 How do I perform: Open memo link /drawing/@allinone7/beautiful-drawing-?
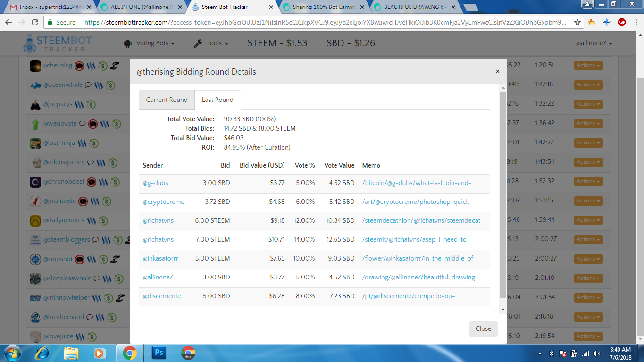pyautogui.click(x=420, y=277)
